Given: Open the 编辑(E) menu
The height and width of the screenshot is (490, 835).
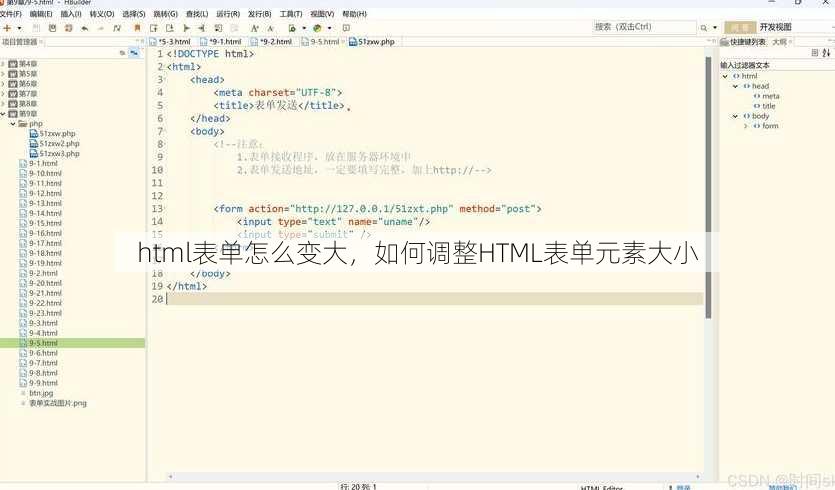Looking at the screenshot, I should coord(41,14).
